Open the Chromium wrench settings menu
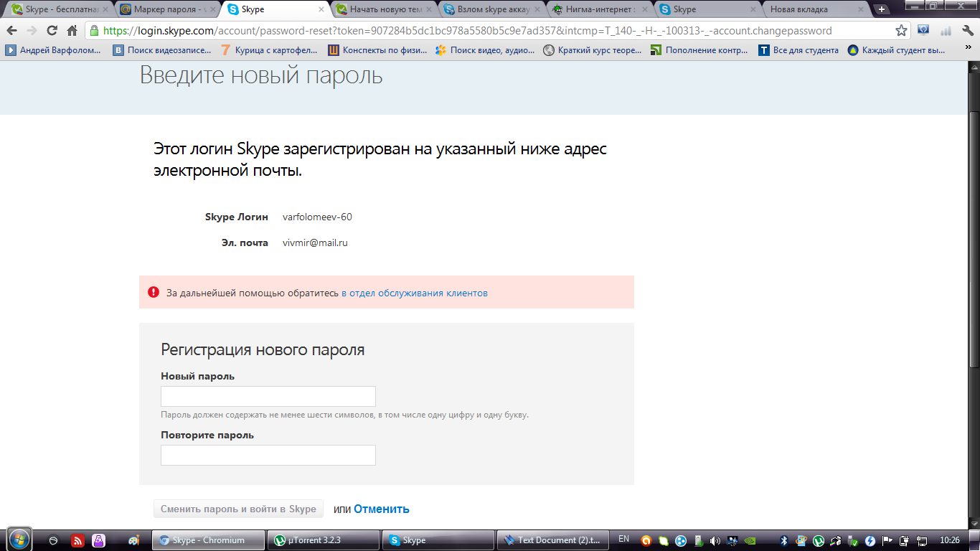 coord(966,31)
